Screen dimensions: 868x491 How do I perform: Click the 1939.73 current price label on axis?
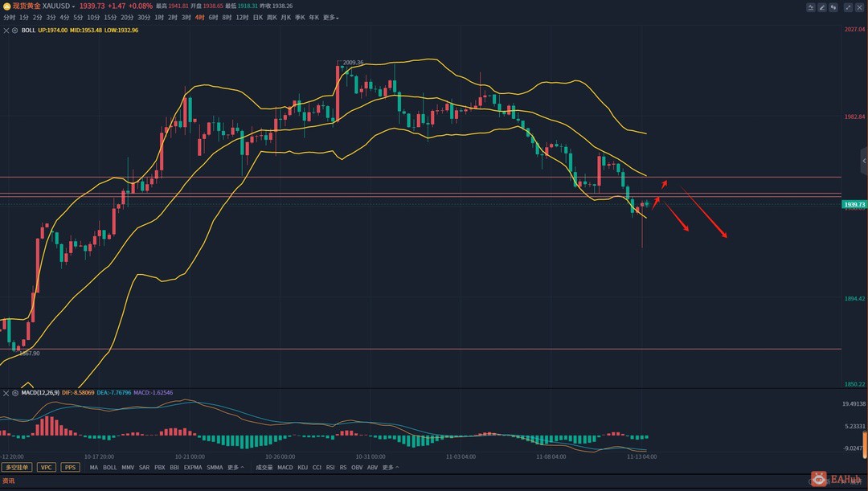[854, 205]
